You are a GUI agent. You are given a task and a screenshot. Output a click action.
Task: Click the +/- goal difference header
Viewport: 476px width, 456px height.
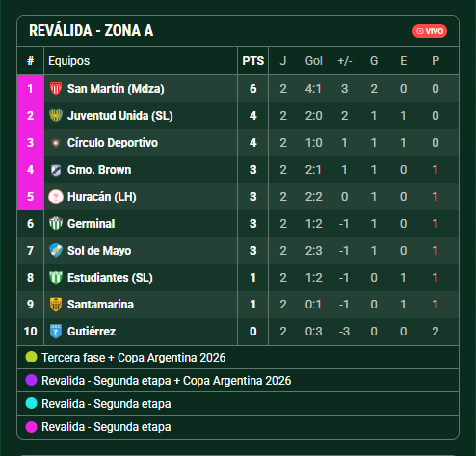[345, 61]
